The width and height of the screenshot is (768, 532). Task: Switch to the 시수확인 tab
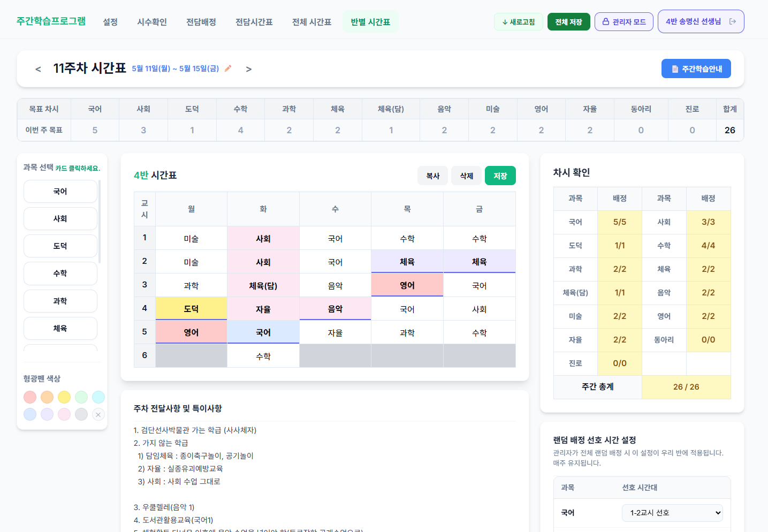coord(152,22)
